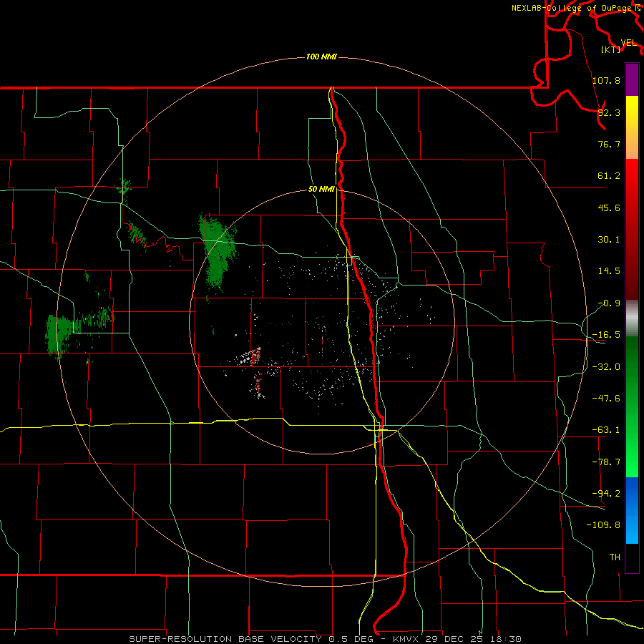Click the 100 NMI range ring label
The width and height of the screenshot is (644, 644).
pyautogui.click(x=321, y=57)
